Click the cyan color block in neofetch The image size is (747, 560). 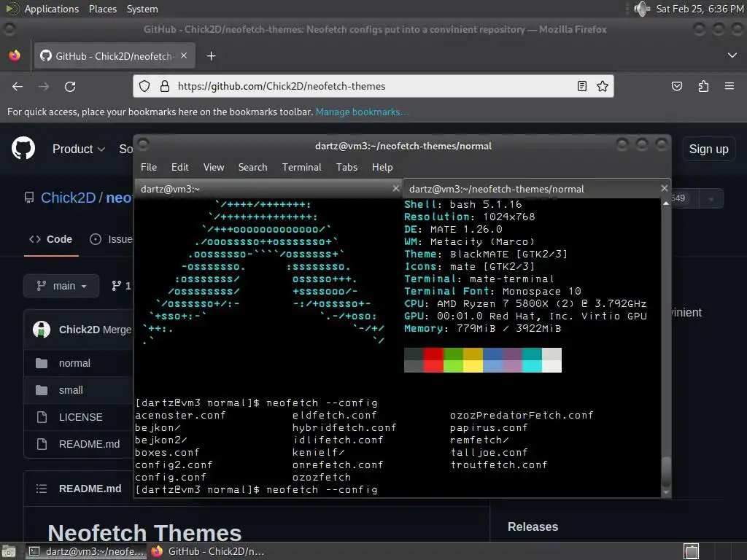click(532, 360)
